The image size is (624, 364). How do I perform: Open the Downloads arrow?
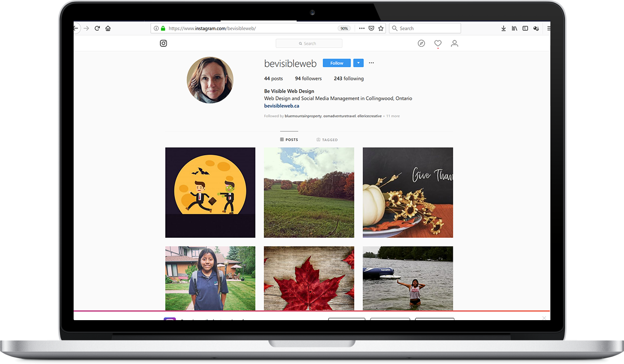pos(504,28)
